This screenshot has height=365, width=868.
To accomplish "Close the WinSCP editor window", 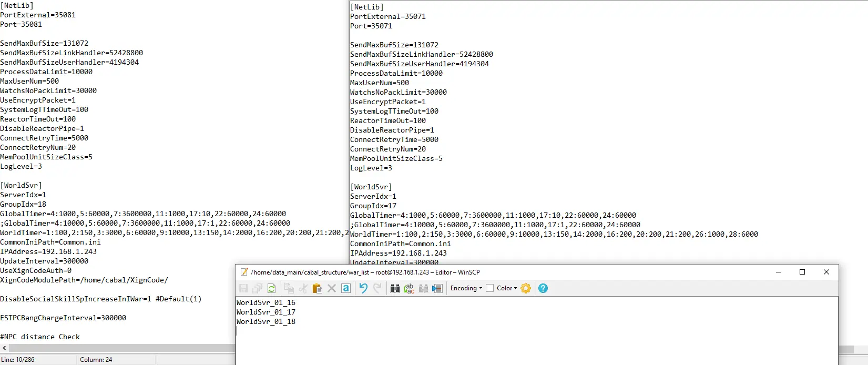I will [x=826, y=272].
